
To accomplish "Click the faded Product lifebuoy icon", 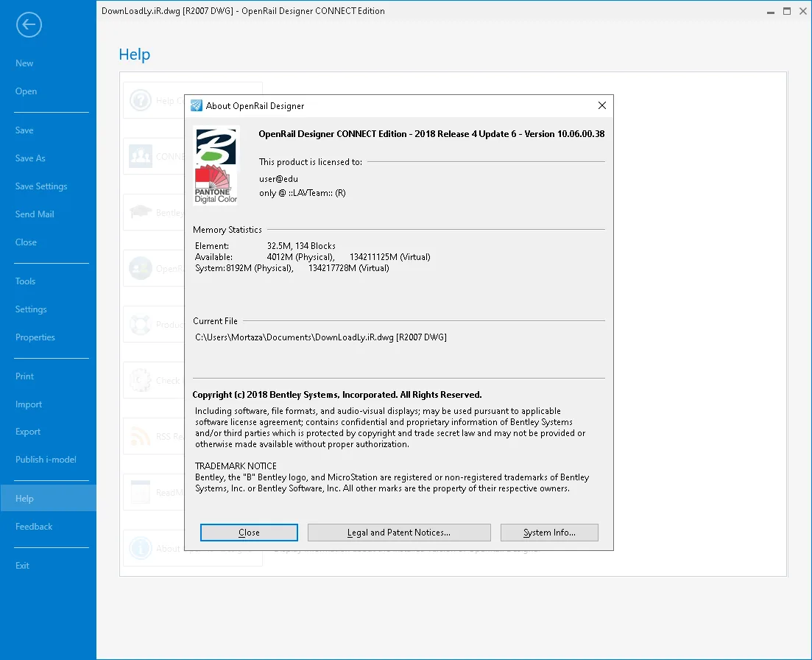I will 141,324.
